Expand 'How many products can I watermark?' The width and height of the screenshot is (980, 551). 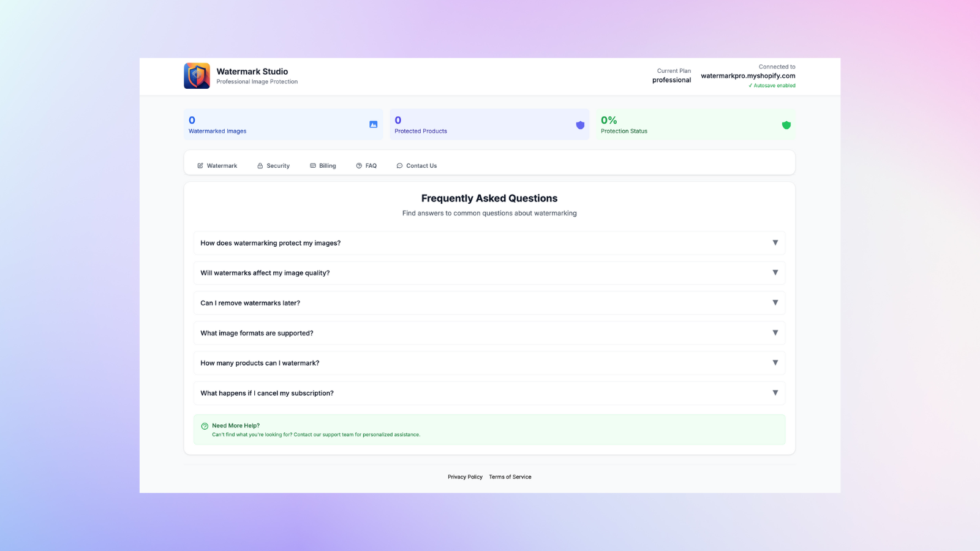[775, 363]
